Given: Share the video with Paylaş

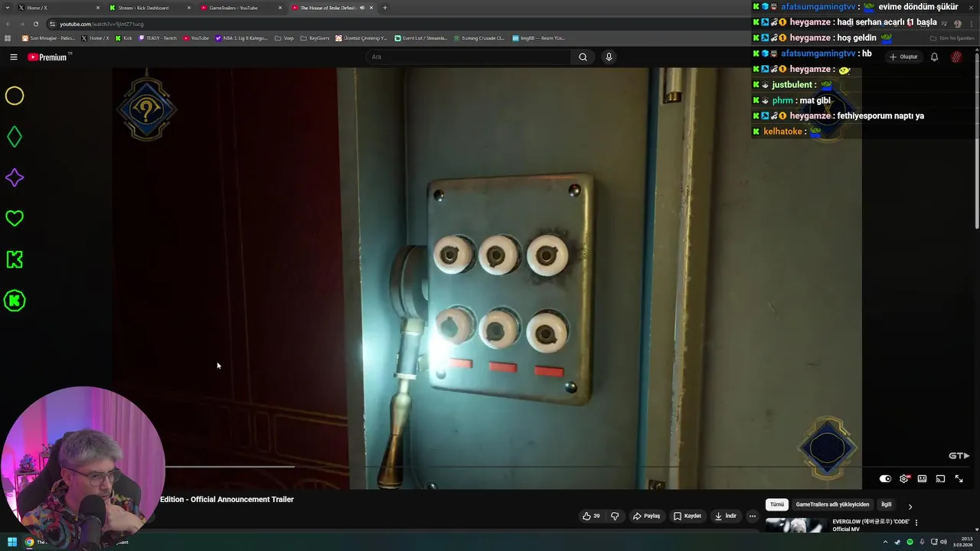Looking at the screenshot, I should [x=646, y=516].
